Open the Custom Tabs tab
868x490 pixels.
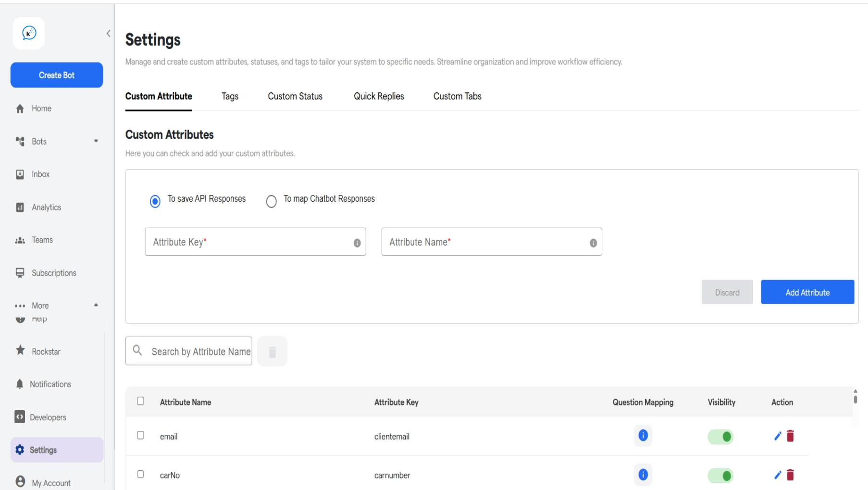457,96
